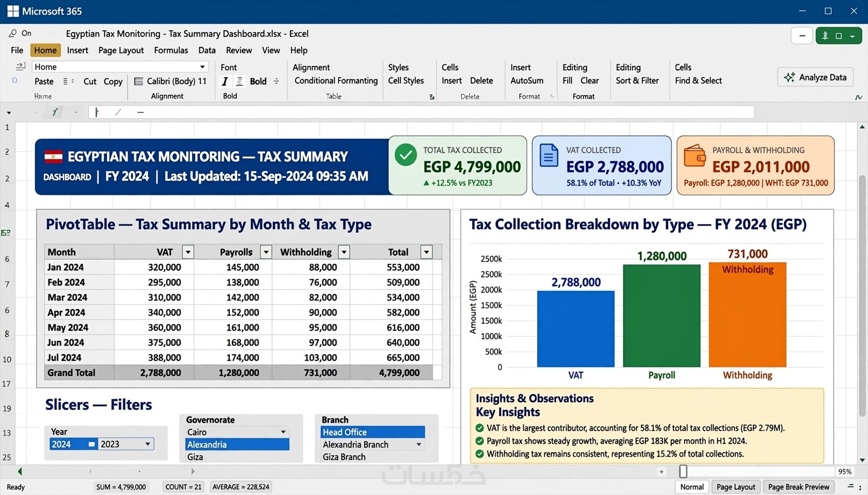Switch to Page Break Preview view
The height and width of the screenshot is (495, 868).
(799, 487)
